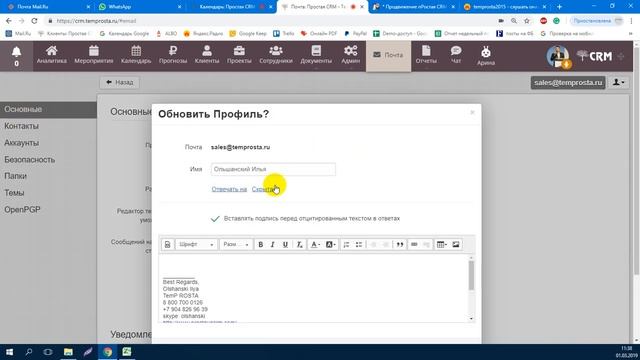This screenshot has width=640, height=360.
Task: Open the font size dropdown
Action: 236,244
